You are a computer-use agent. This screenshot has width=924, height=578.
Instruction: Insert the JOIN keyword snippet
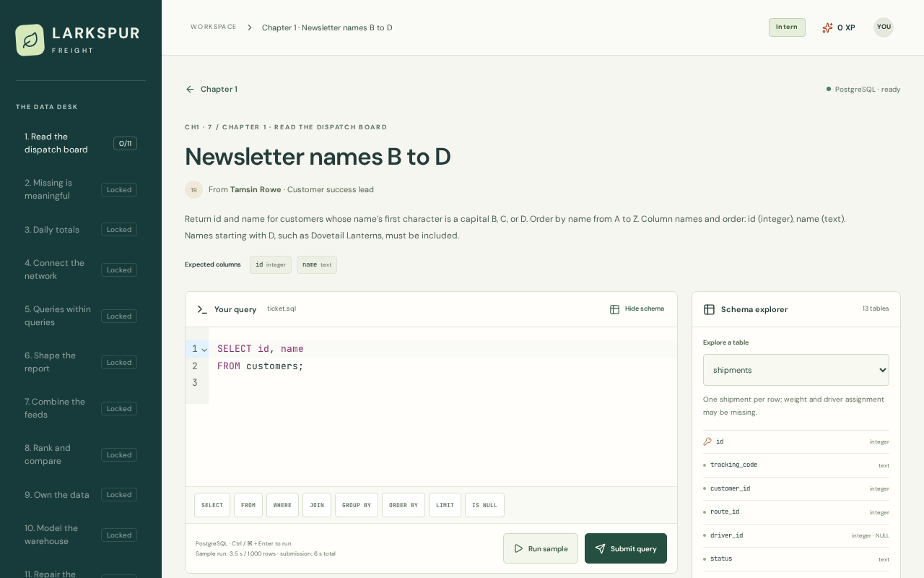pyautogui.click(x=317, y=505)
